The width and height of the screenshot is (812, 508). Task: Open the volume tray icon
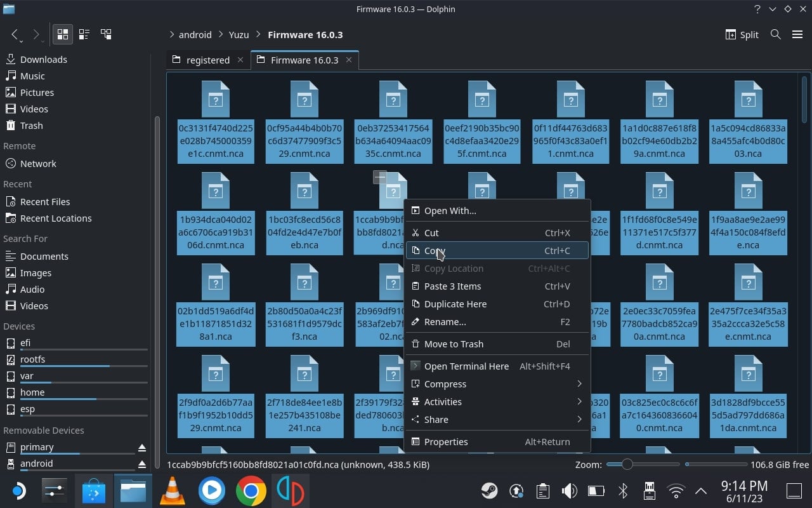[569, 491]
